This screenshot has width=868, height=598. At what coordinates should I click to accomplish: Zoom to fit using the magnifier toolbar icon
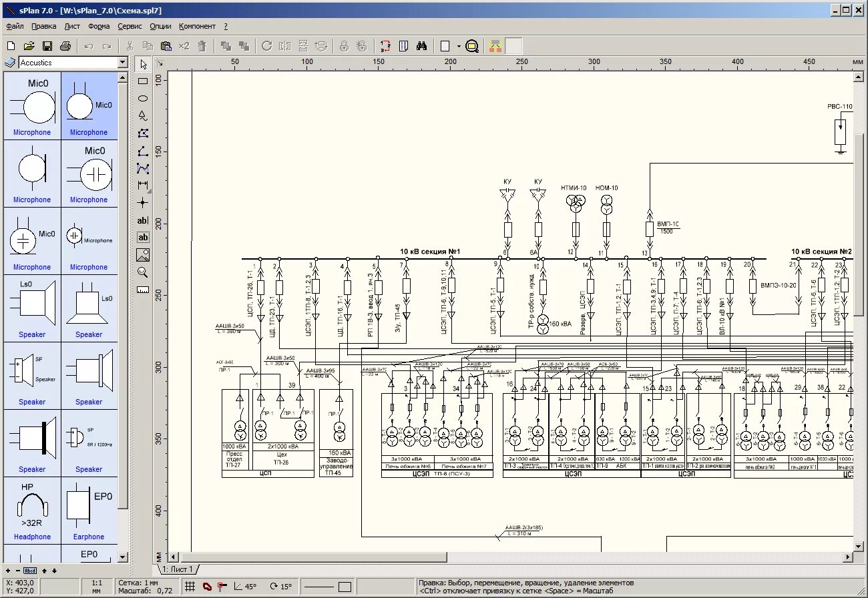[472, 46]
